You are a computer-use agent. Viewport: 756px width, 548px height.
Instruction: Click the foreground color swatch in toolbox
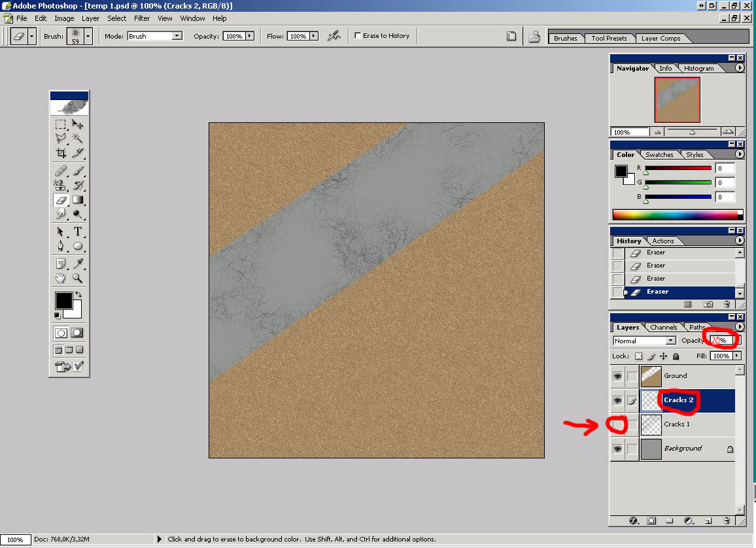63,300
